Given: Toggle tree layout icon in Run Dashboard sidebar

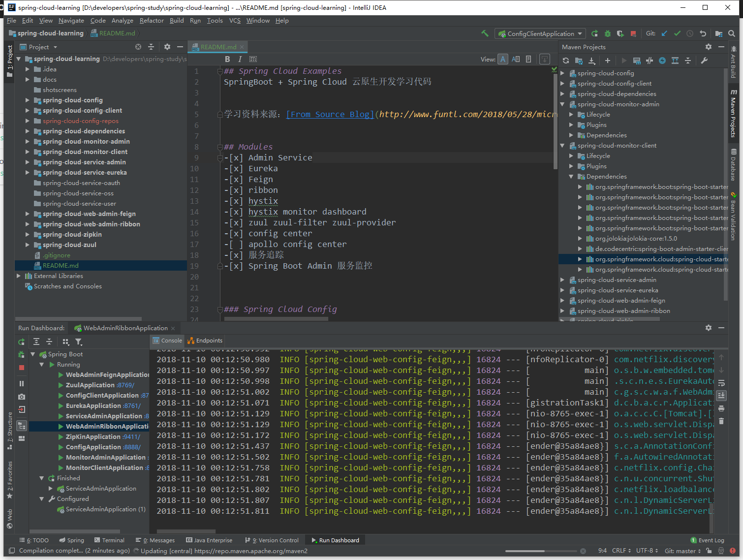Looking at the screenshot, I should click(21, 426).
